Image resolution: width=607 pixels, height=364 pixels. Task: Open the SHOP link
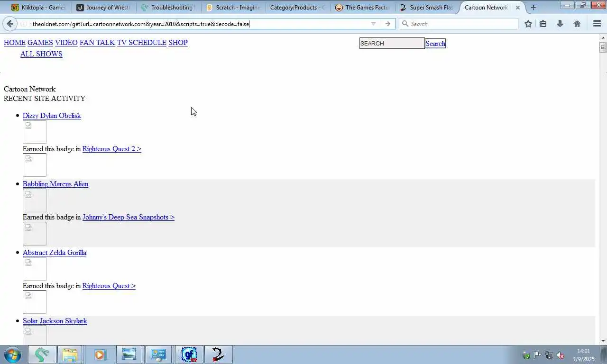[x=178, y=43]
